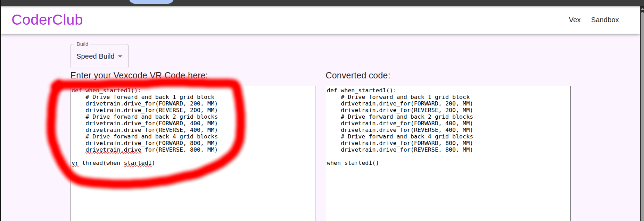Click the '1 grid block' comment in input
Screen dimensions: 644x221
tap(150, 97)
